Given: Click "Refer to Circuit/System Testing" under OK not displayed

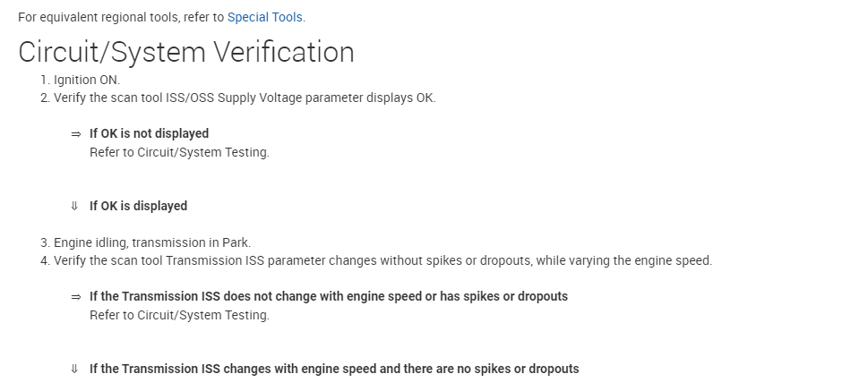Looking at the screenshot, I should 179,152.
